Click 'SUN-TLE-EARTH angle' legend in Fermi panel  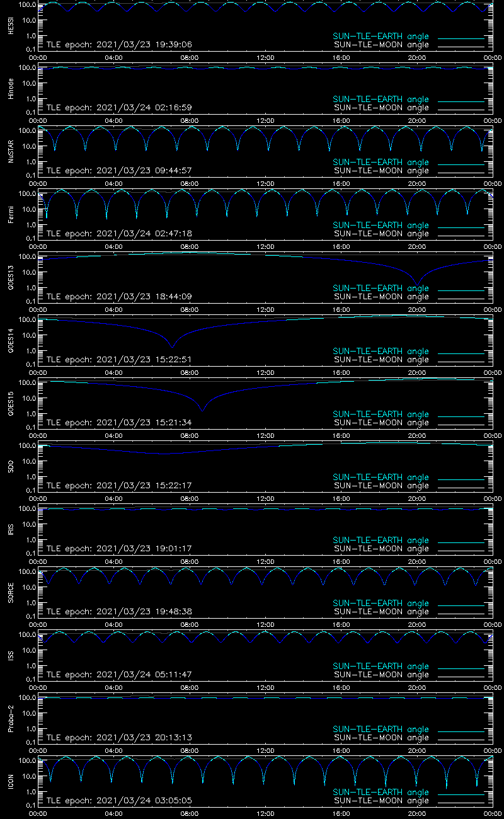coord(381,225)
